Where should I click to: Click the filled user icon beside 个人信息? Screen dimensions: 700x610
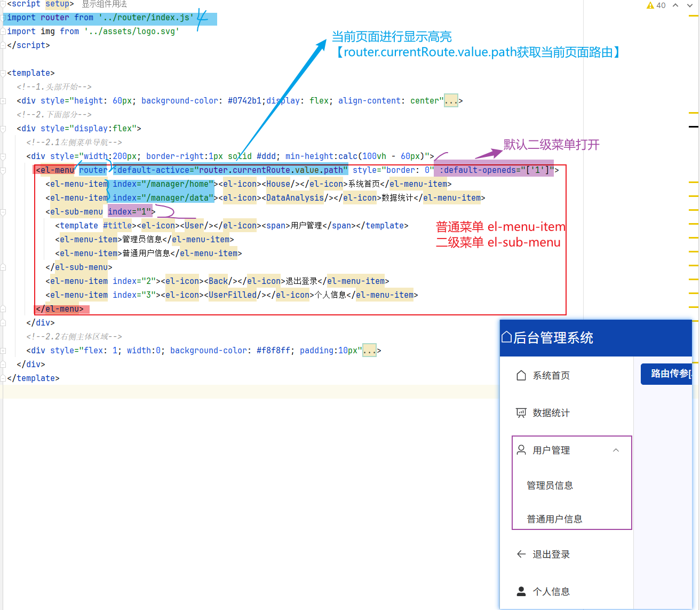(x=521, y=591)
